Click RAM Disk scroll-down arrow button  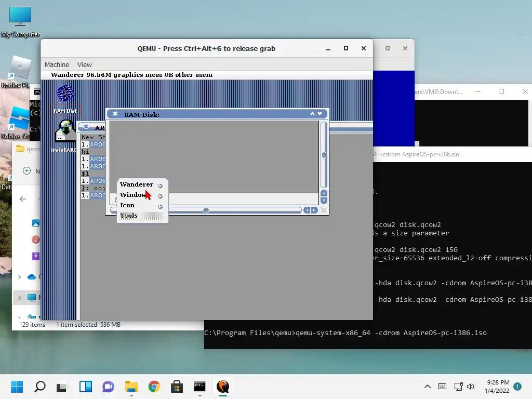324,201
